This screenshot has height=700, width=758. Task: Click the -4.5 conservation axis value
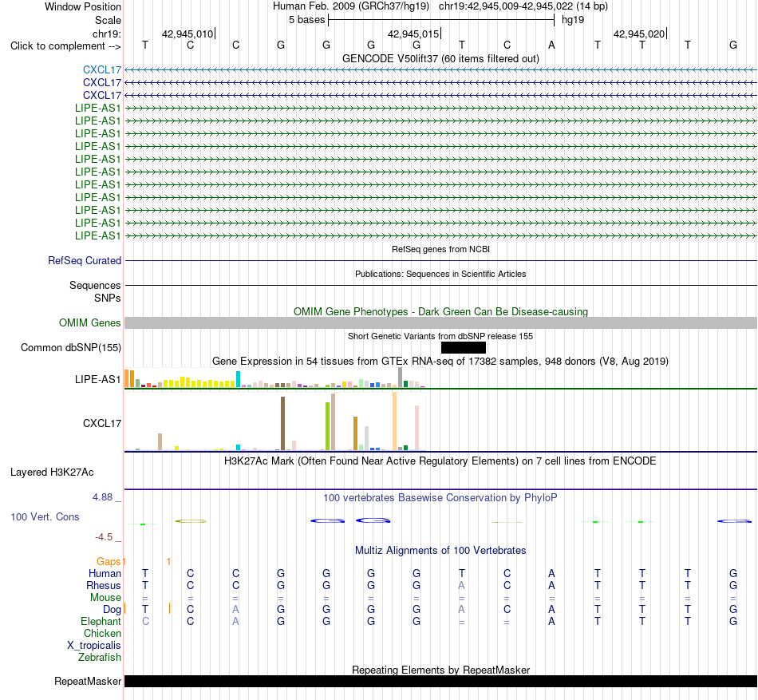click(x=104, y=537)
